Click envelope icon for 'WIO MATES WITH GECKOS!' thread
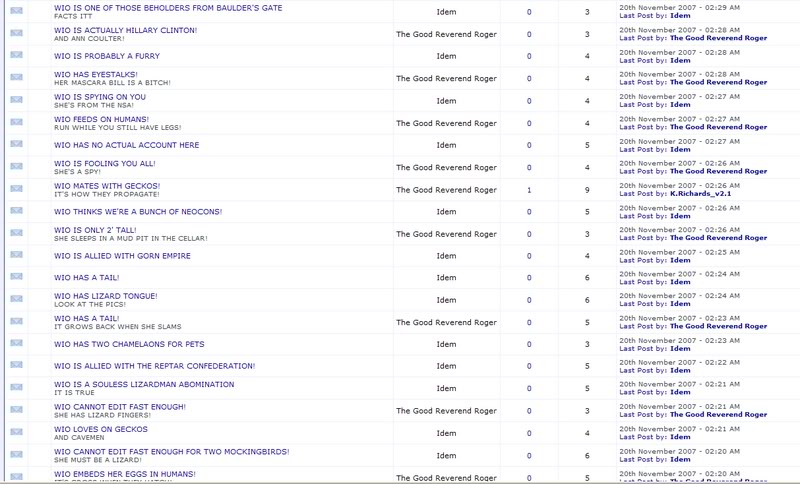800x484 pixels. [x=16, y=189]
